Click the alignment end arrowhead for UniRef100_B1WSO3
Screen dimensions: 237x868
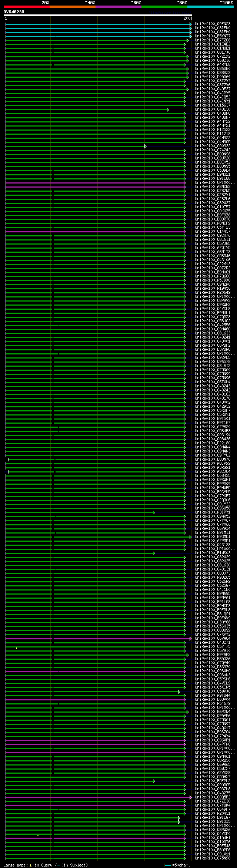click(154, 553)
